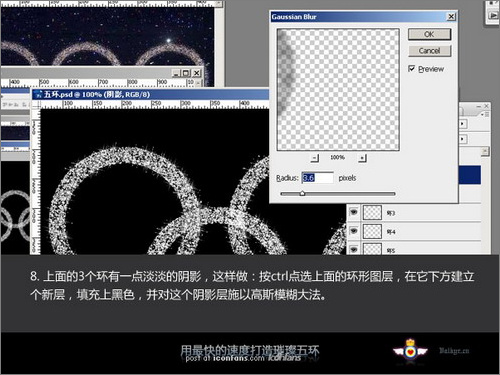Click Cancel in the Gaussian Blur dialog
The height and width of the screenshot is (375, 500).
pyautogui.click(x=429, y=51)
